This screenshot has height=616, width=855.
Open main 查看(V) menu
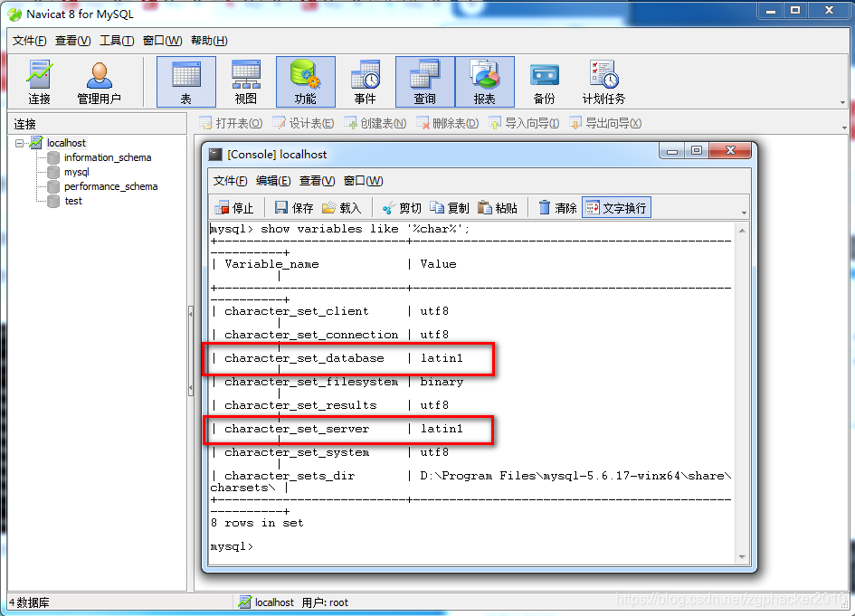(x=72, y=41)
